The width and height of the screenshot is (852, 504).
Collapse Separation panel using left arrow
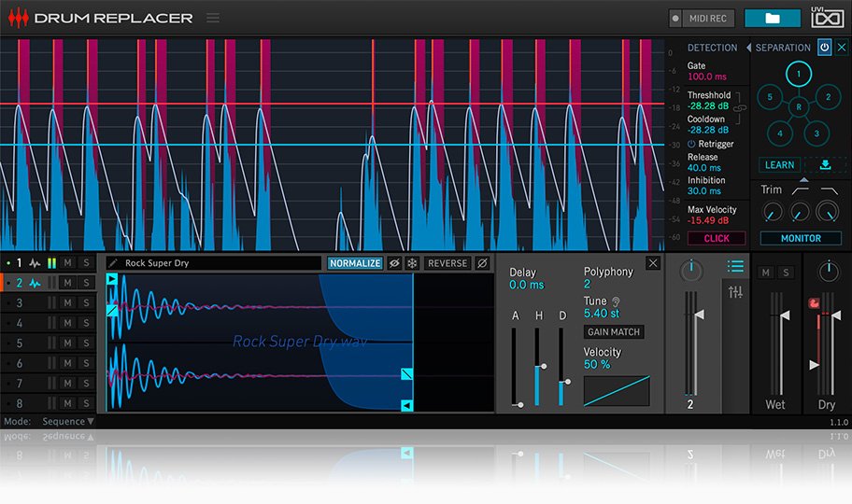(748, 48)
